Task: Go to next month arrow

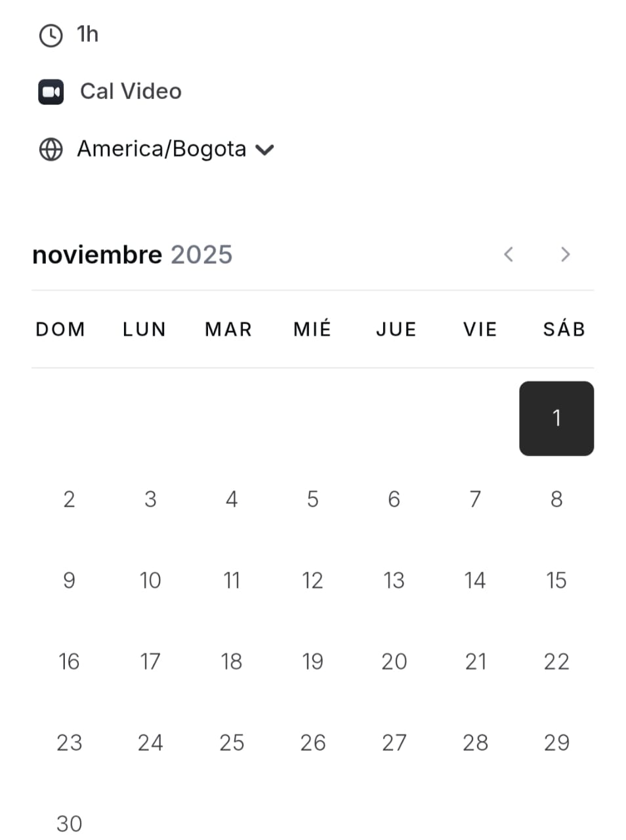Action: click(565, 254)
